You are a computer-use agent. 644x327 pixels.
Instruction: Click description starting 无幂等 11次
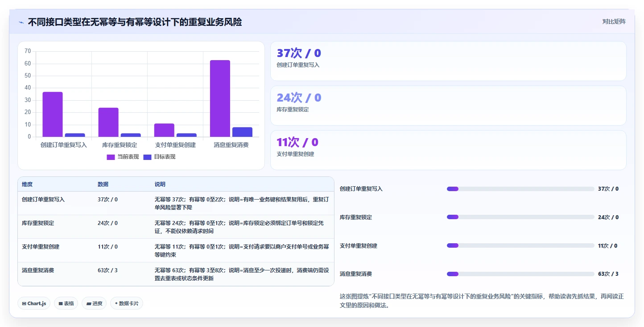pyautogui.click(x=242, y=251)
